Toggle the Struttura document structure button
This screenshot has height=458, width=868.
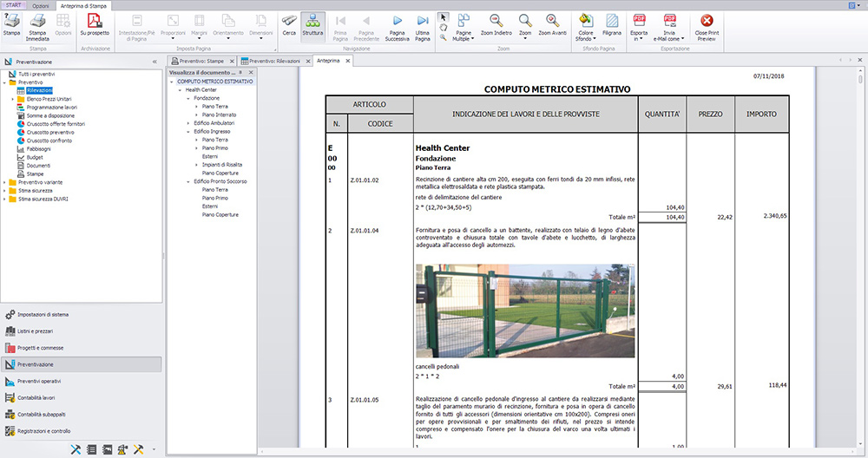(312, 25)
